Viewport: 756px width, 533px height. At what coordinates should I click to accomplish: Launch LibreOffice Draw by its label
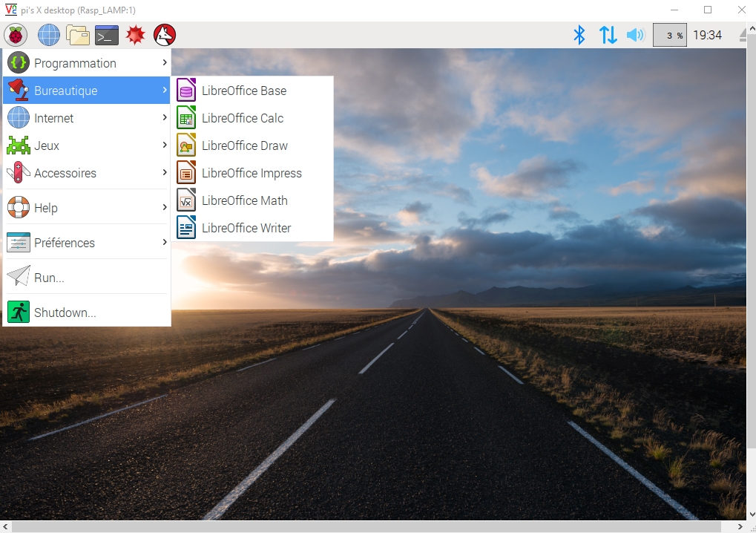pyautogui.click(x=244, y=145)
